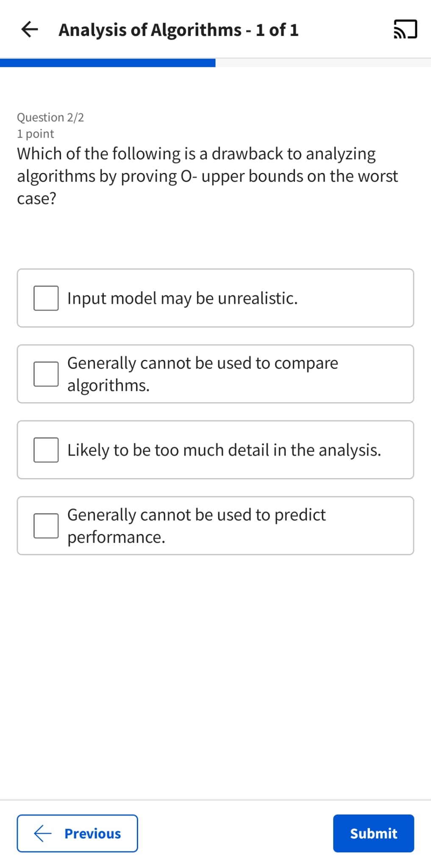Click the question text area

(207, 175)
